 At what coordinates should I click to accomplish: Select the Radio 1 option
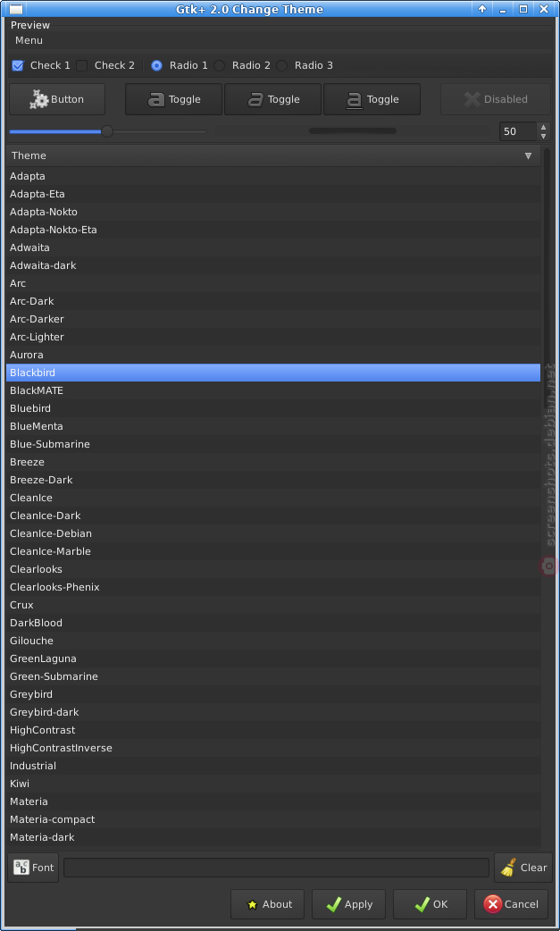pos(156,65)
